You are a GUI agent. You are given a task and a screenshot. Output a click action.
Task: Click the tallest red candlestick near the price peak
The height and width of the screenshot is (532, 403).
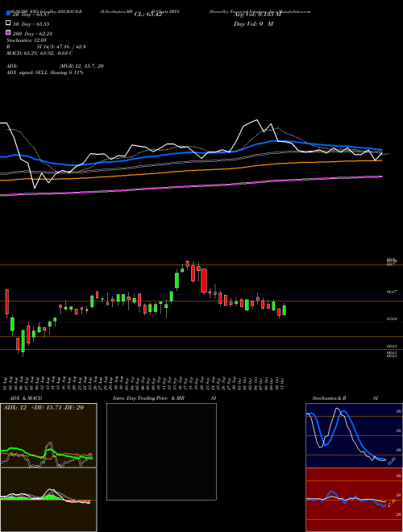click(204, 281)
